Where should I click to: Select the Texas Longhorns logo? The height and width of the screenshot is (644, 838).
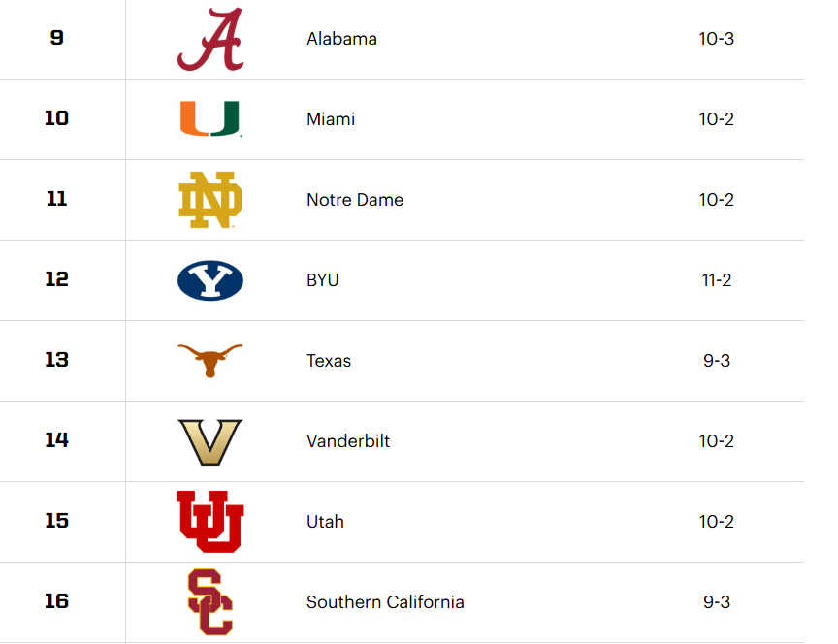[x=209, y=360]
